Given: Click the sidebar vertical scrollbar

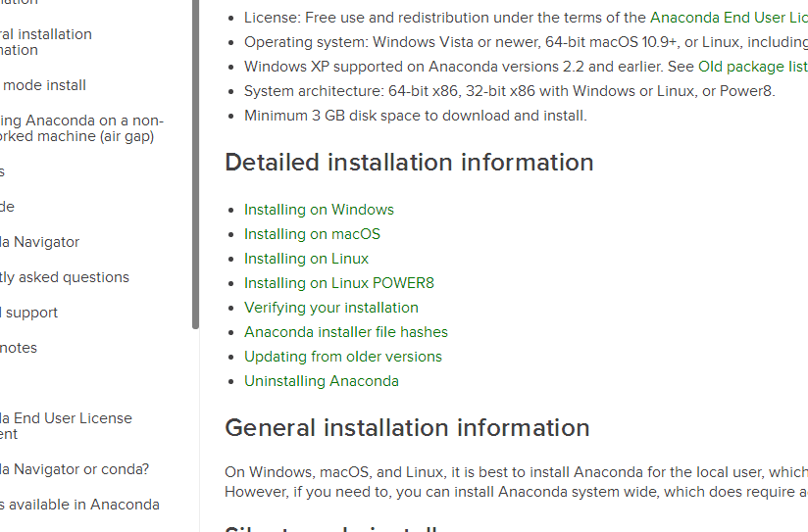Looking at the screenshot, I should tap(195, 164).
